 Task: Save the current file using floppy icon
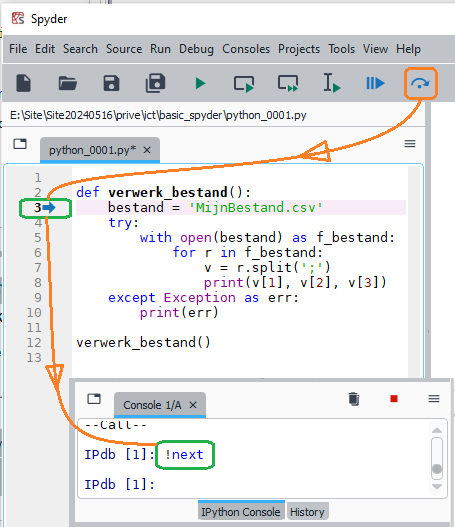[111, 83]
